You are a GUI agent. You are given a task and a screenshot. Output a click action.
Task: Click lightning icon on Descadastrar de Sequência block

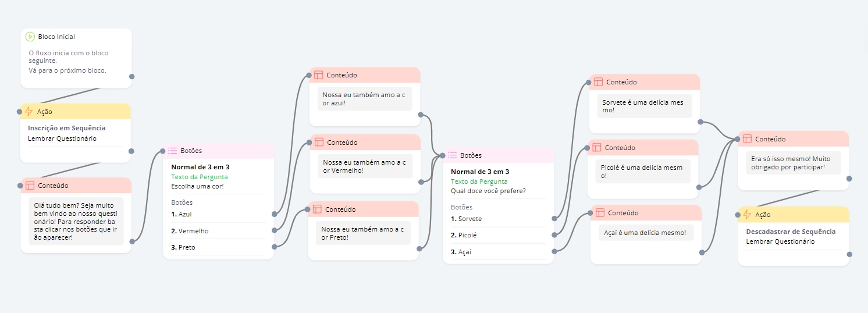point(747,215)
